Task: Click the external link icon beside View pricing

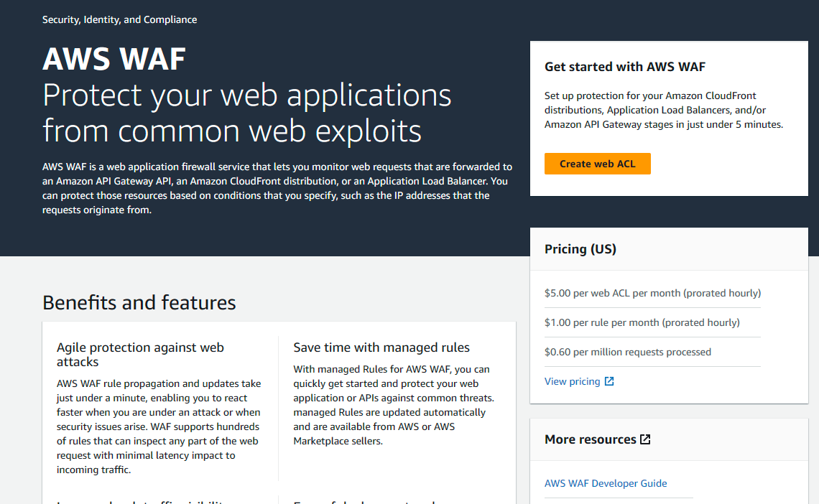Action: tap(609, 381)
